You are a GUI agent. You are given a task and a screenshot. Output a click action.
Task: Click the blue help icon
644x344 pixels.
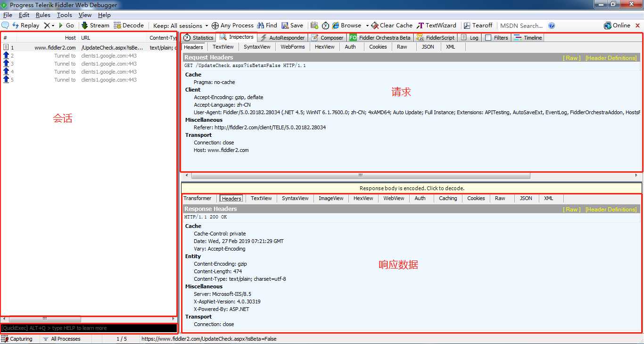(552, 25)
